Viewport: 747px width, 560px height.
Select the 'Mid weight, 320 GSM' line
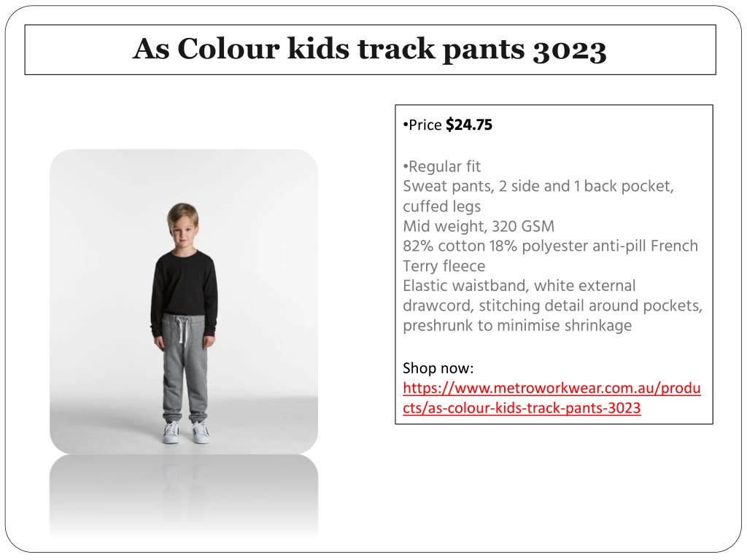point(479,226)
